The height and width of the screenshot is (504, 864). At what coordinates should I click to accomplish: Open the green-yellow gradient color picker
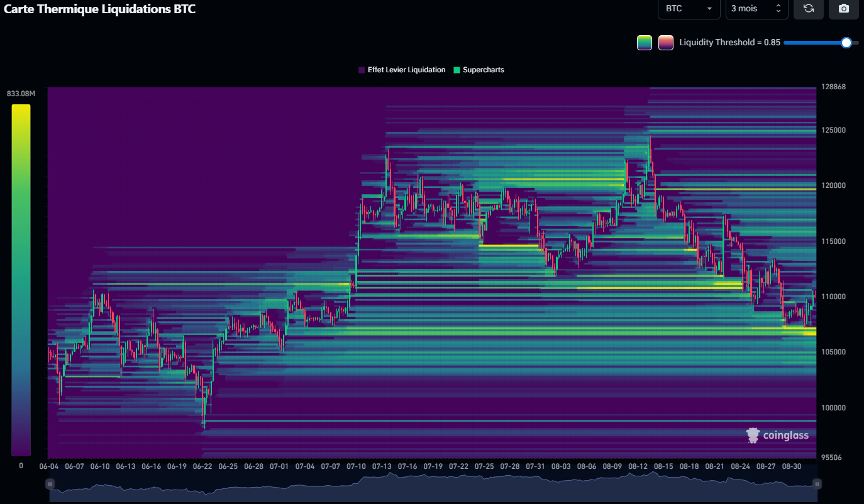coord(644,42)
